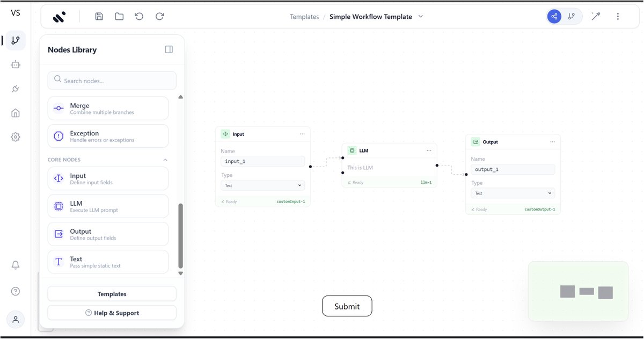644x339 pixels.
Task: Click the canvas minimap
Action: tap(578, 292)
